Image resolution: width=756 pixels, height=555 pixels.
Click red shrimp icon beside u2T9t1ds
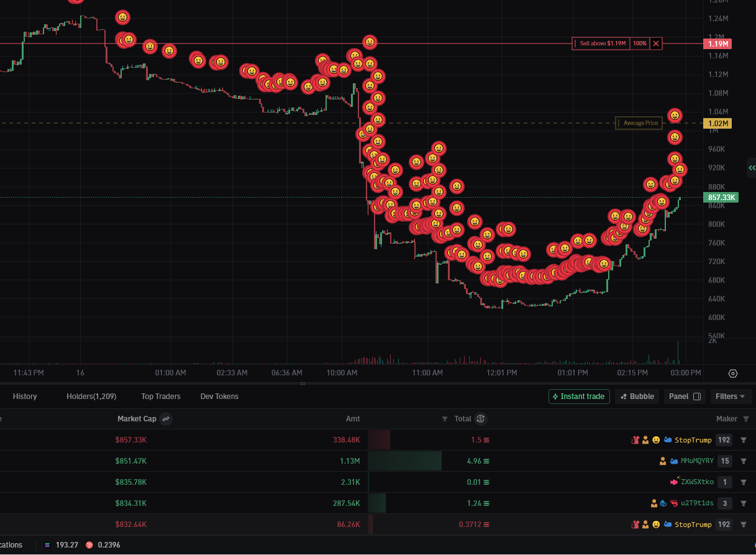point(674,503)
